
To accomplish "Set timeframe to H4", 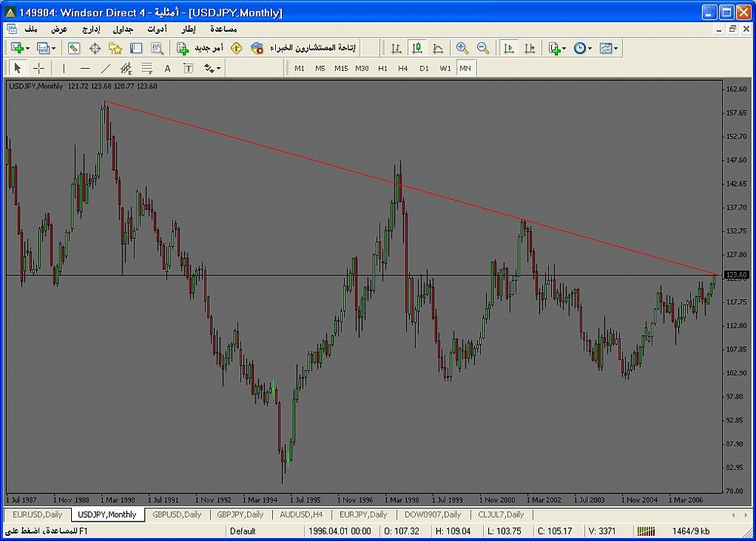I will point(403,68).
